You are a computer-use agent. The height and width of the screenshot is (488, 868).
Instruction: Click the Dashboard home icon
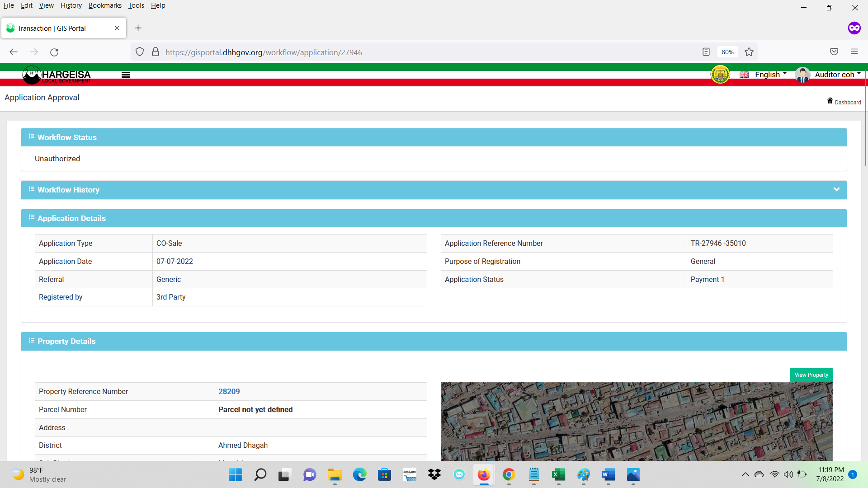tap(830, 101)
